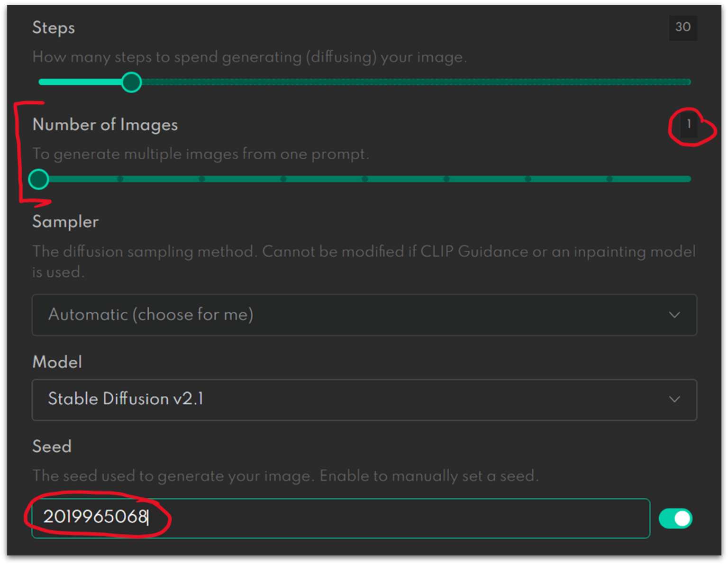Click the Steps value box showing 30
The height and width of the screenshot is (564, 728).
pyautogui.click(x=682, y=27)
